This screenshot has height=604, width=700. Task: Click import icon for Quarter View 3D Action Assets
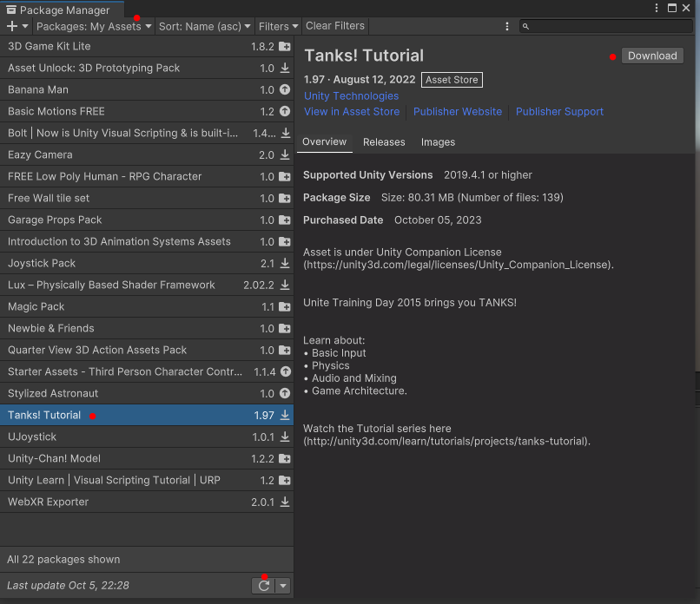click(285, 351)
